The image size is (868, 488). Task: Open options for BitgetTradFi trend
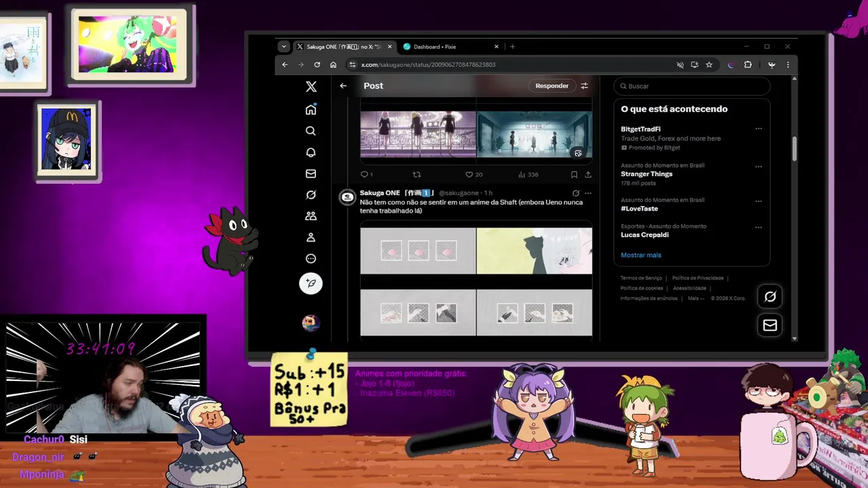click(x=759, y=128)
